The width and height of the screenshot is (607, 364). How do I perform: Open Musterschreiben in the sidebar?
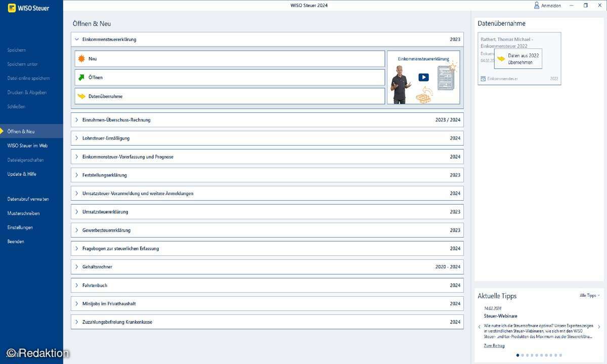click(x=23, y=213)
